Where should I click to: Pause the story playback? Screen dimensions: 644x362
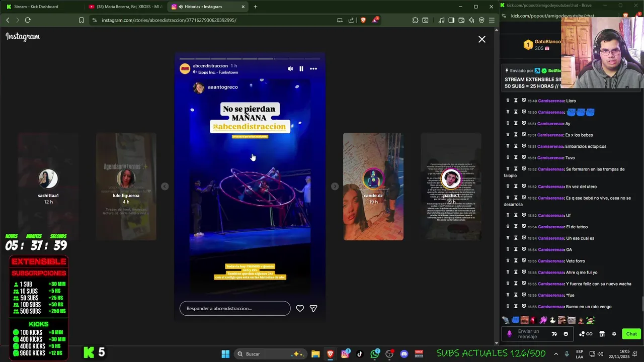coord(301,69)
